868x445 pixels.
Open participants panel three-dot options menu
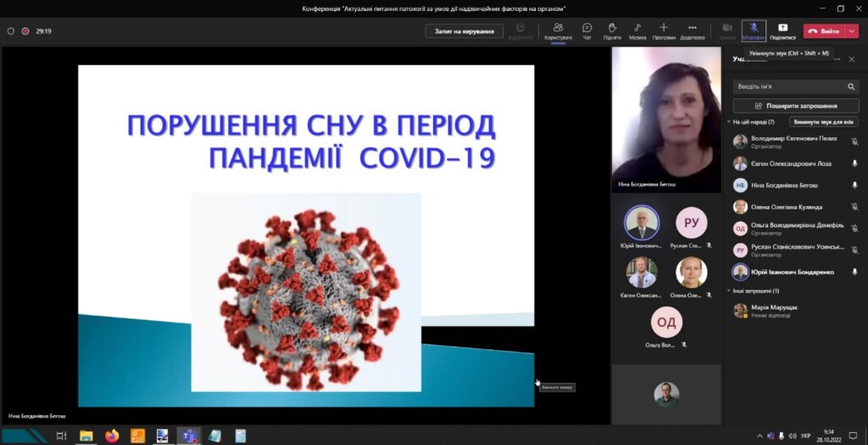pyautogui.click(x=836, y=59)
